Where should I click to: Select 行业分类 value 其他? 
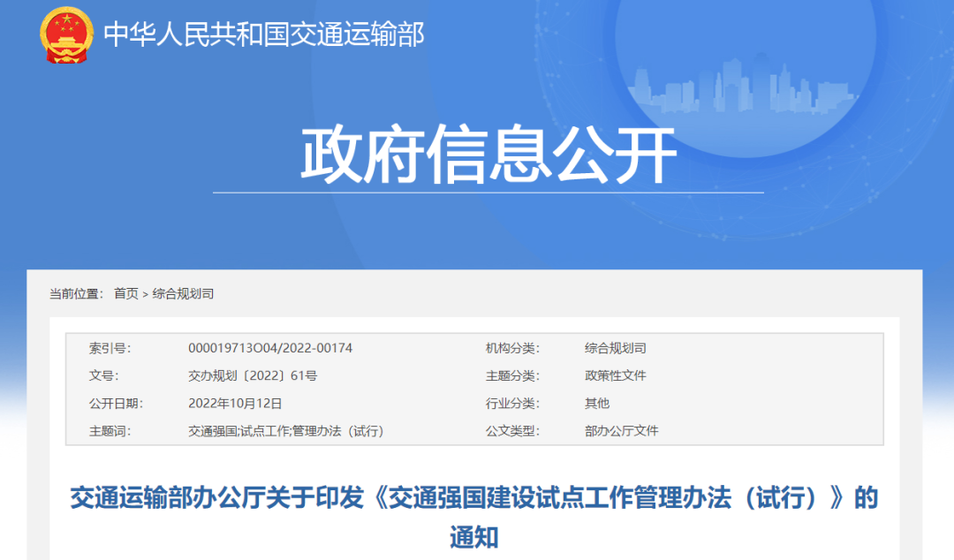[597, 403]
